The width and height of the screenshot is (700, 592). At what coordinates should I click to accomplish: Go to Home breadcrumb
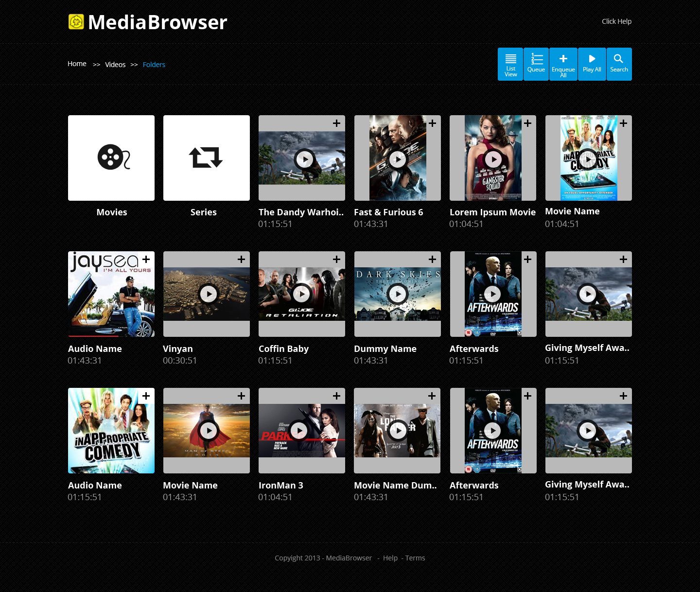click(x=77, y=64)
